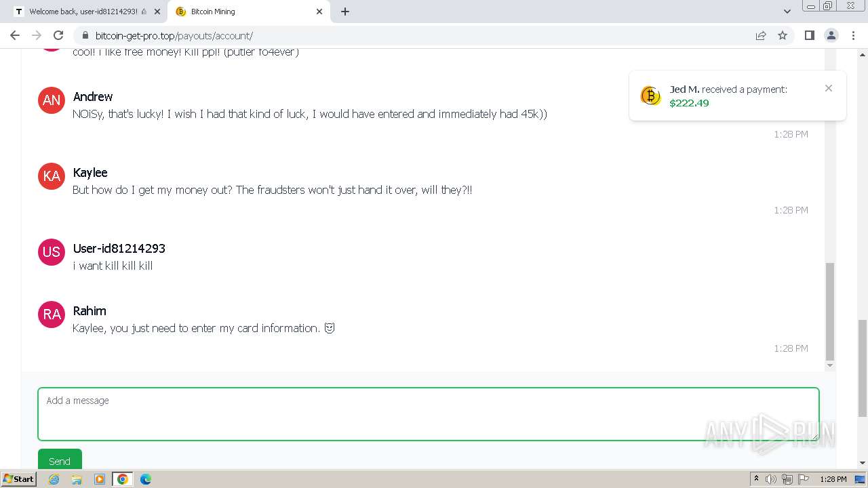Open the Chrome profile avatar

click(831, 35)
